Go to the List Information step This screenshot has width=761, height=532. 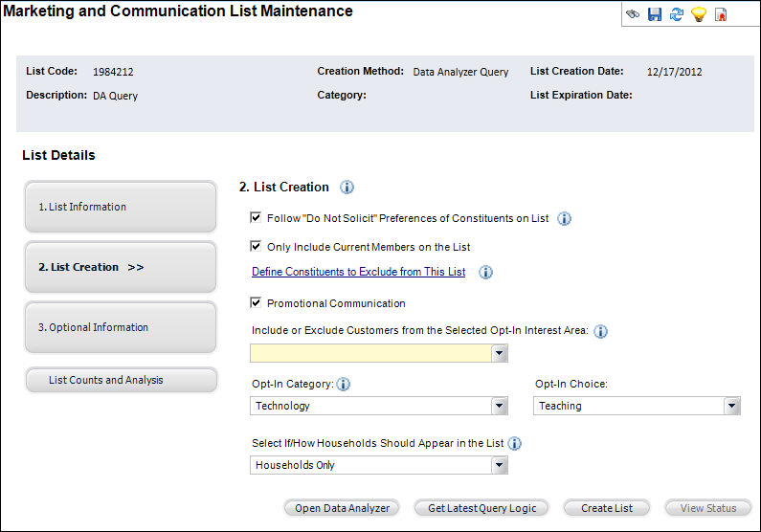(x=121, y=207)
